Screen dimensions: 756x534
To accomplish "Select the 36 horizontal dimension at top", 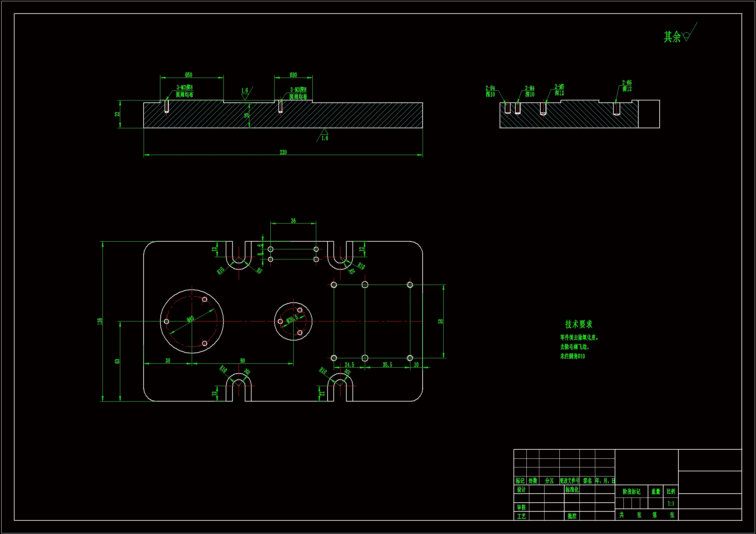I will 293,221.
